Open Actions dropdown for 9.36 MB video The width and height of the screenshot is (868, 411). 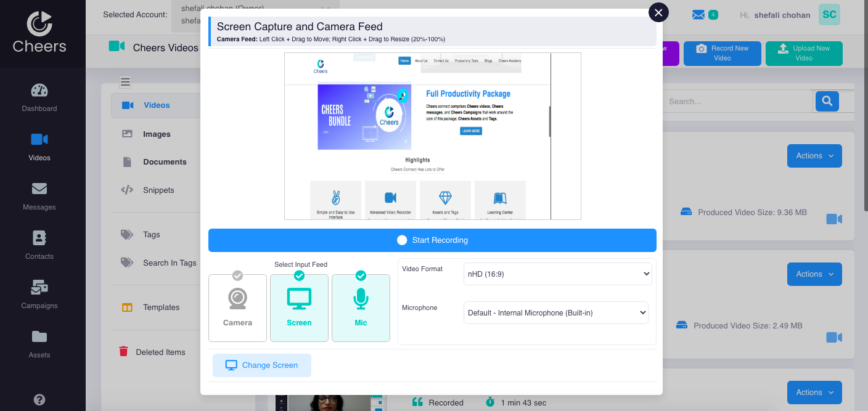(x=814, y=156)
